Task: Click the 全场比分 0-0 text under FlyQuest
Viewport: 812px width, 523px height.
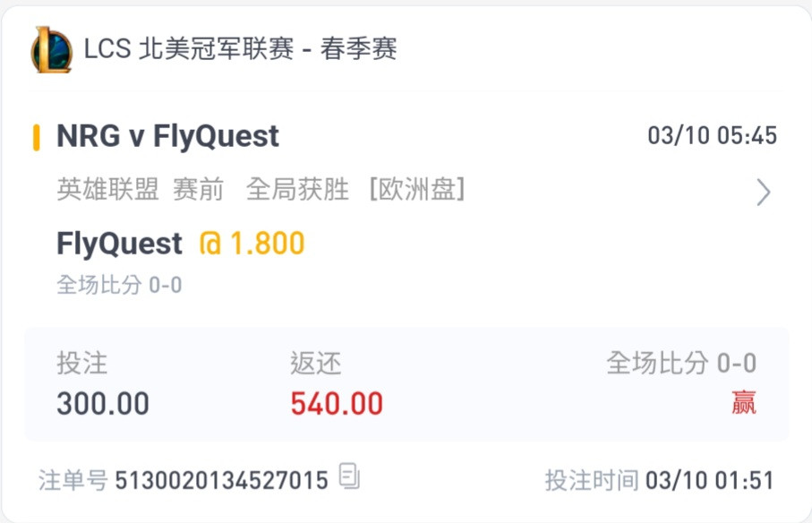Action: 119,285
